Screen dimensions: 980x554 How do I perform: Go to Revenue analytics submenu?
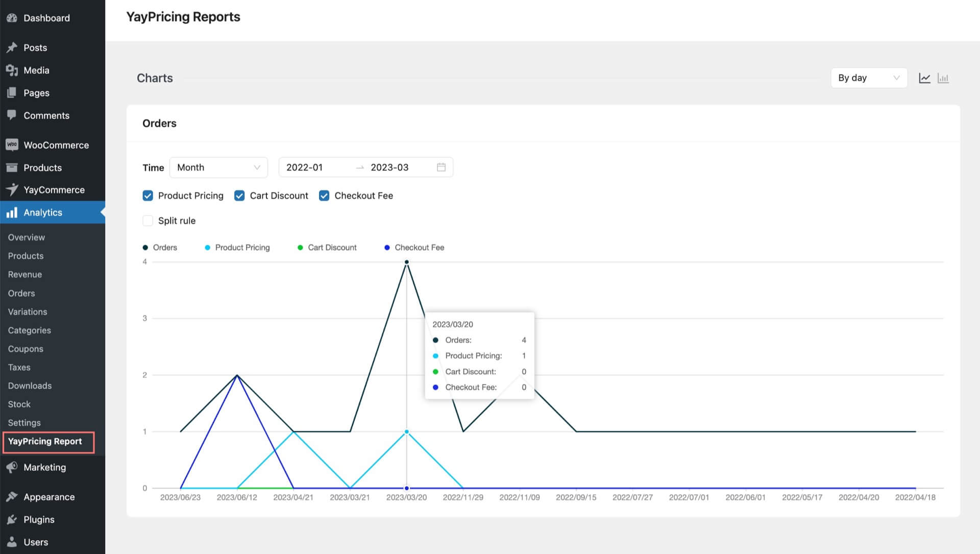point(25,275)
